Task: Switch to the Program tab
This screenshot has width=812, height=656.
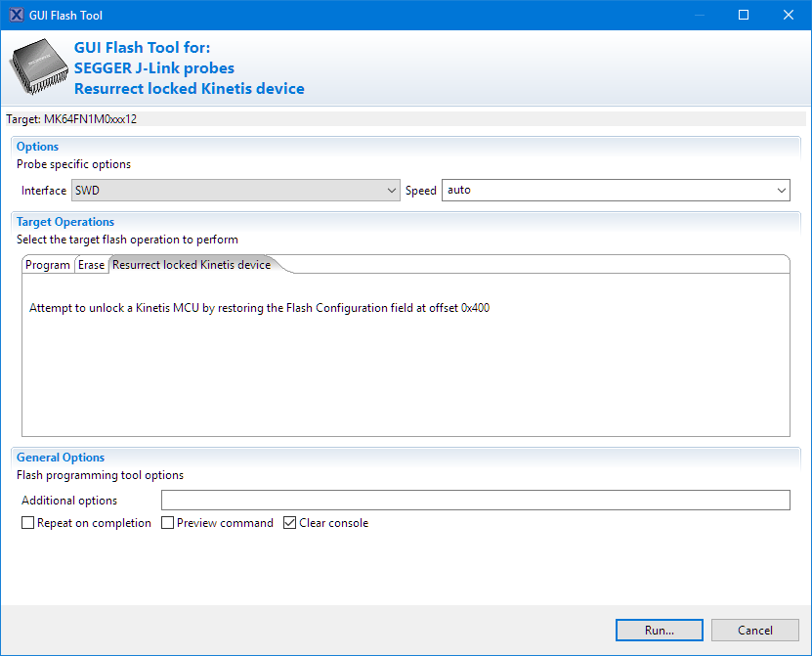Action: point(48,265)
